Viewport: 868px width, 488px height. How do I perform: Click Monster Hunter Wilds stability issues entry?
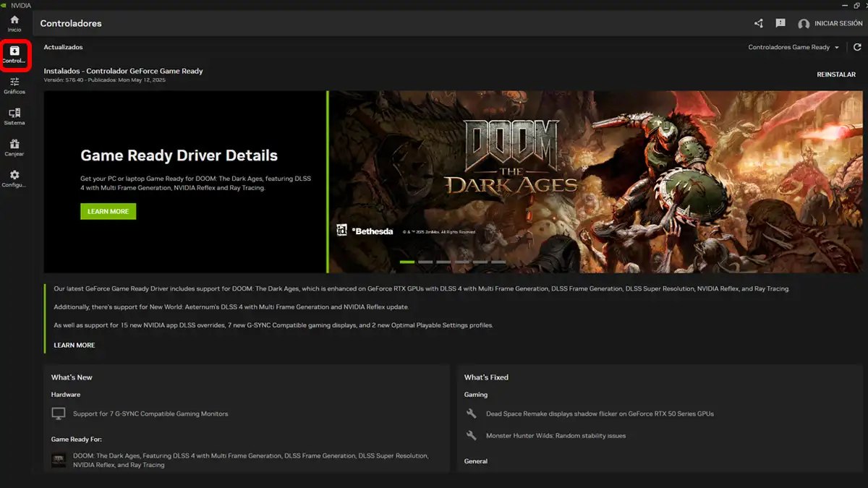[x=556, y=436]
